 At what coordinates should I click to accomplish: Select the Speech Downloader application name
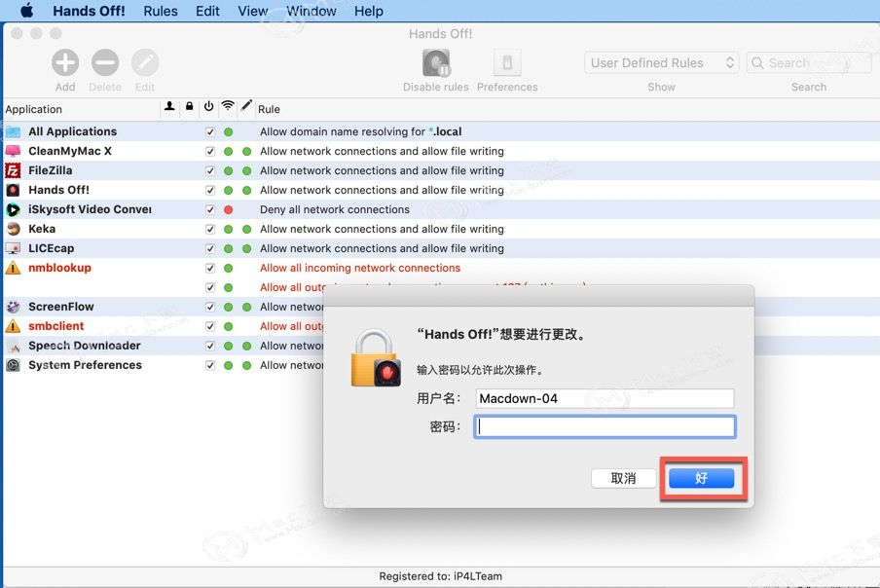(85, 346)
